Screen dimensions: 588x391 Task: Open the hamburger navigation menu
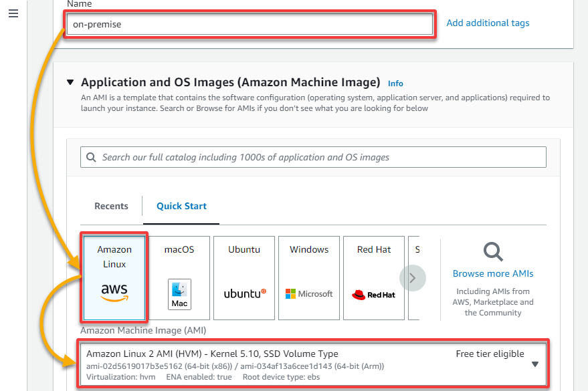tap(13, 14)
